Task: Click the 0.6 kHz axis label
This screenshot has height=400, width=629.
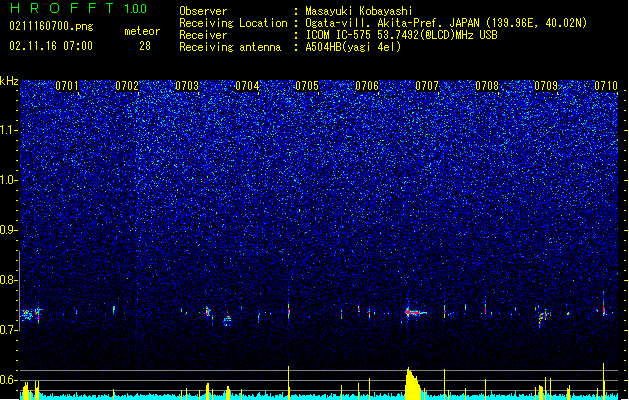Action: 8,380
